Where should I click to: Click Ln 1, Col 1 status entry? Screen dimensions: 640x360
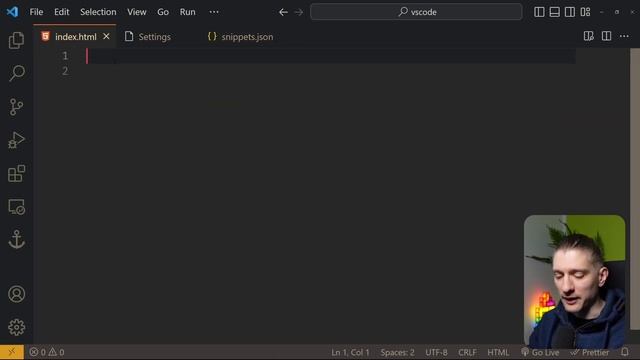(350, 352)
